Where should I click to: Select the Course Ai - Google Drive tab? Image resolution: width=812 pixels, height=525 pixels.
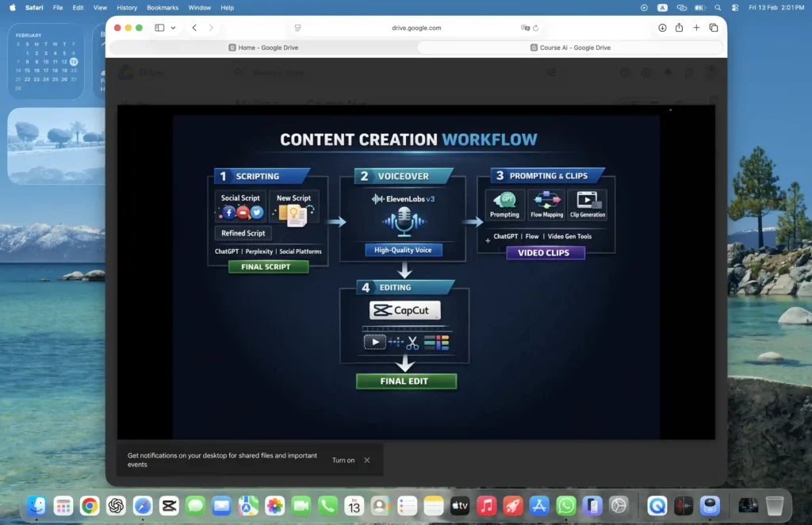pyautogui.click(x=570, y=48)
